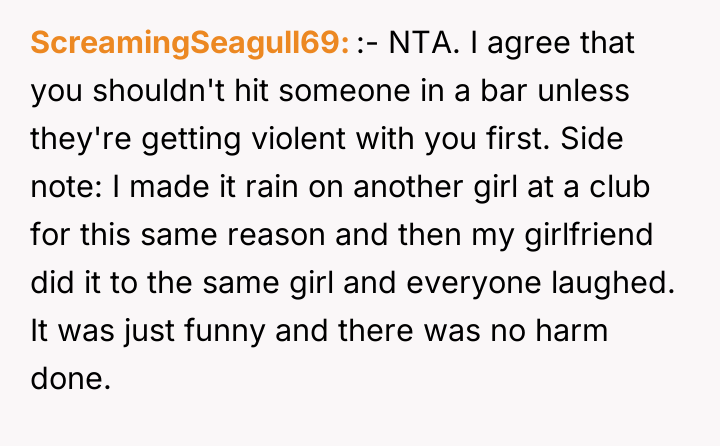Viewport: 720px width, 446px height.
Task: Open the ScreamingSeagull69 user profile link
Action: point(190,44)
